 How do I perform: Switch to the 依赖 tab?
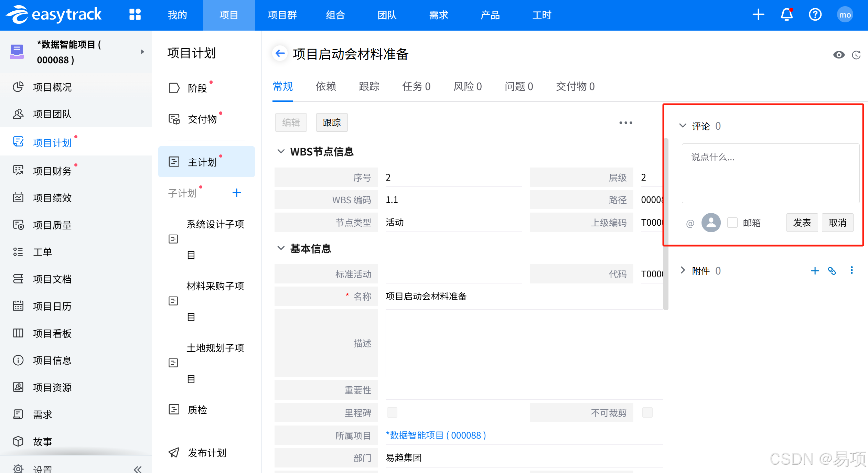click(x=326, y=86)
